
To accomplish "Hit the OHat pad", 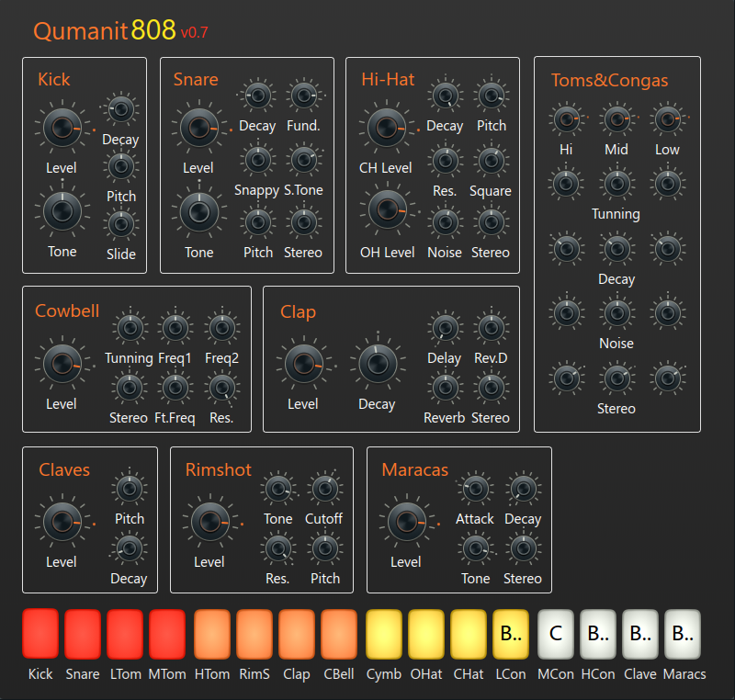I will pyautogui.click(x=426, y=634).
